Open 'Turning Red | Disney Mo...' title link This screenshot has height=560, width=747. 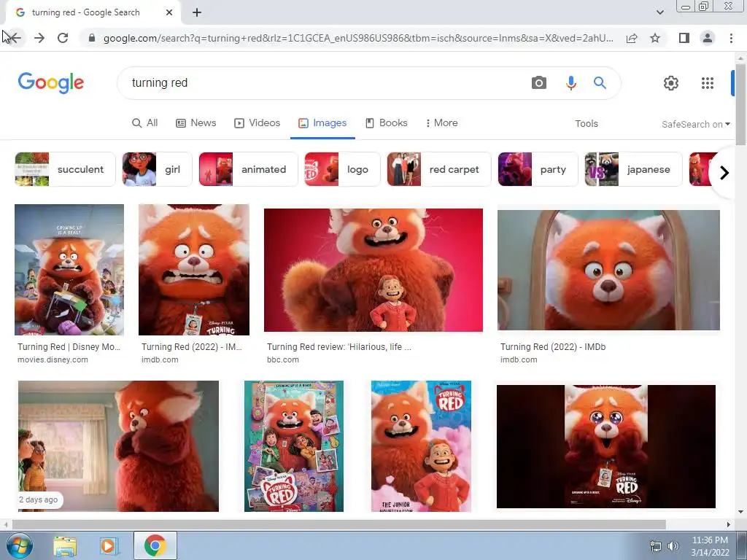tap(69, 346)
